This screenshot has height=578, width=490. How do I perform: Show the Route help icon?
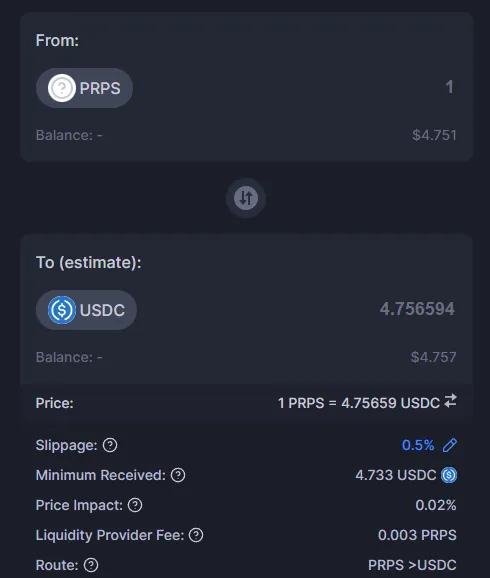pyautogui.click(x=91, y=565)
